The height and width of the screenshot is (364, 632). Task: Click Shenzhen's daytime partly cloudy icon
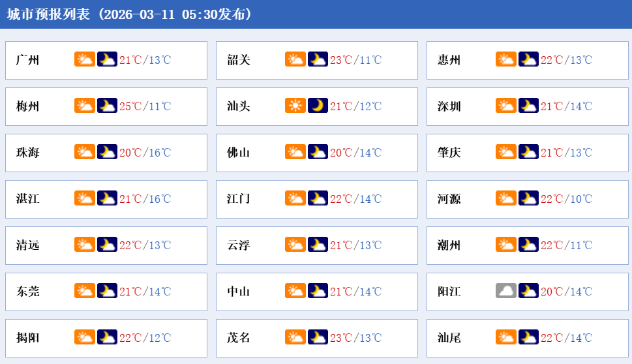(506, 106)
